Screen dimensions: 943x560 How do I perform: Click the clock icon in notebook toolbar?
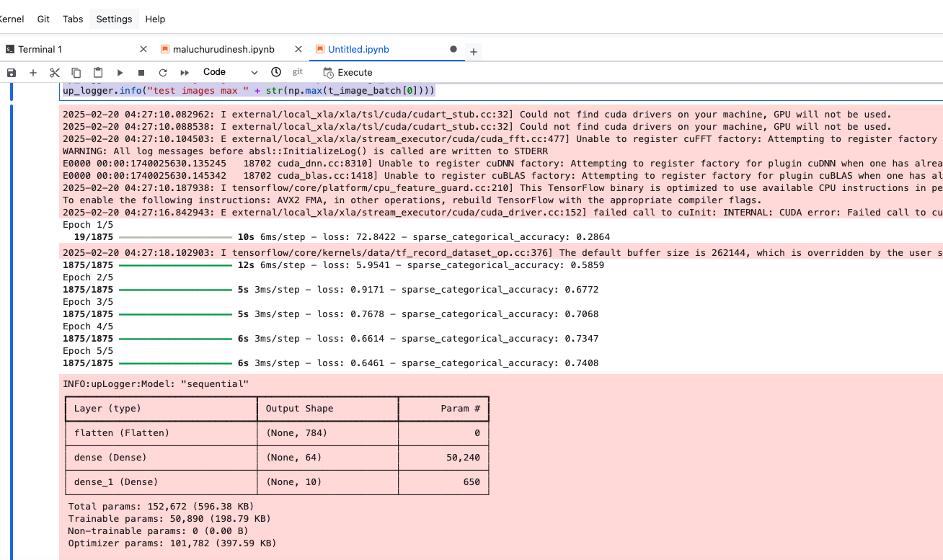(x=276, y=72)
